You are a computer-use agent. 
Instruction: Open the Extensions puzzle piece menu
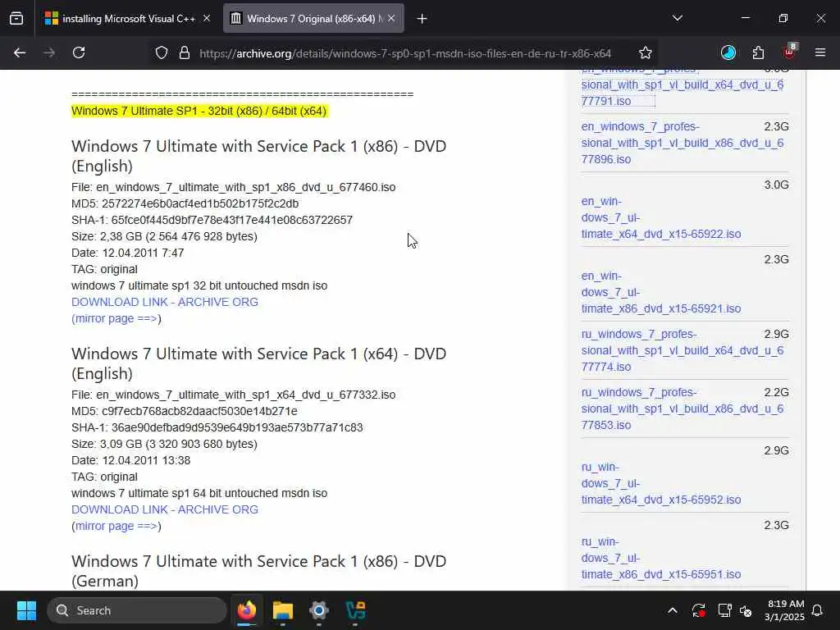coord(758,52)
